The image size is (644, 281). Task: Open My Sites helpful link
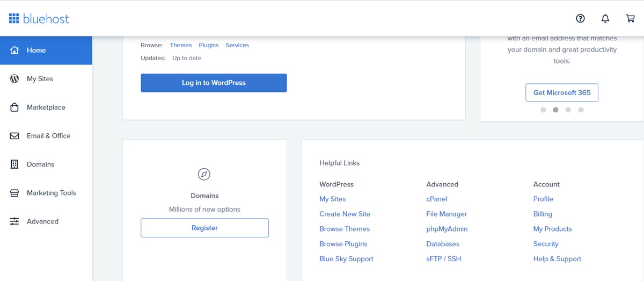coord(333,199)
